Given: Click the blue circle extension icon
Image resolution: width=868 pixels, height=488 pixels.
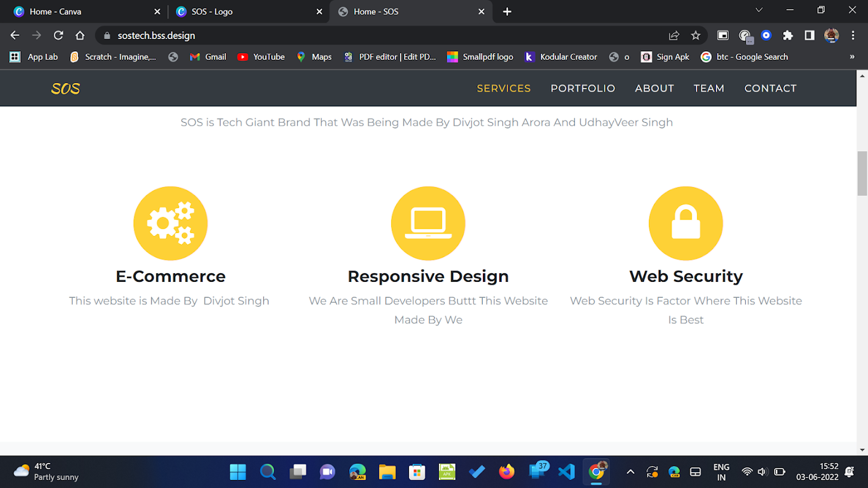Looking at the screenshot, I should pos(767,35).
